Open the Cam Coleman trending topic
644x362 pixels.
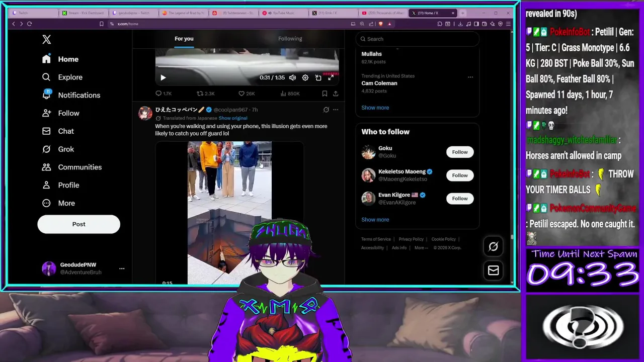(379, 83)
